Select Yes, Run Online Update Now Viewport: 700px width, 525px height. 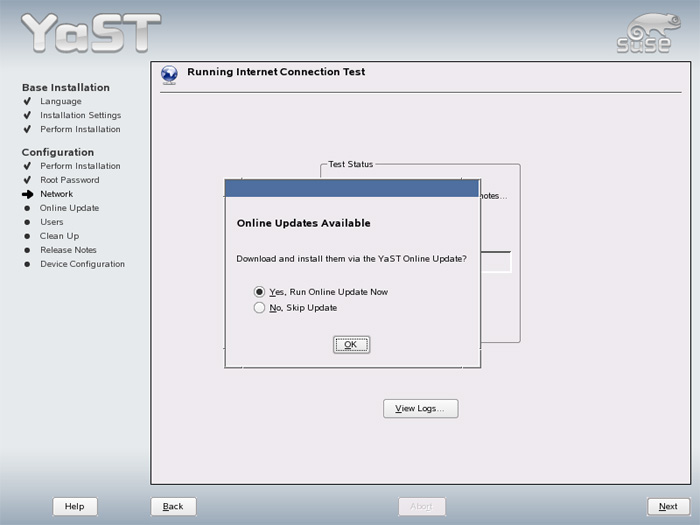pos(321,292)
